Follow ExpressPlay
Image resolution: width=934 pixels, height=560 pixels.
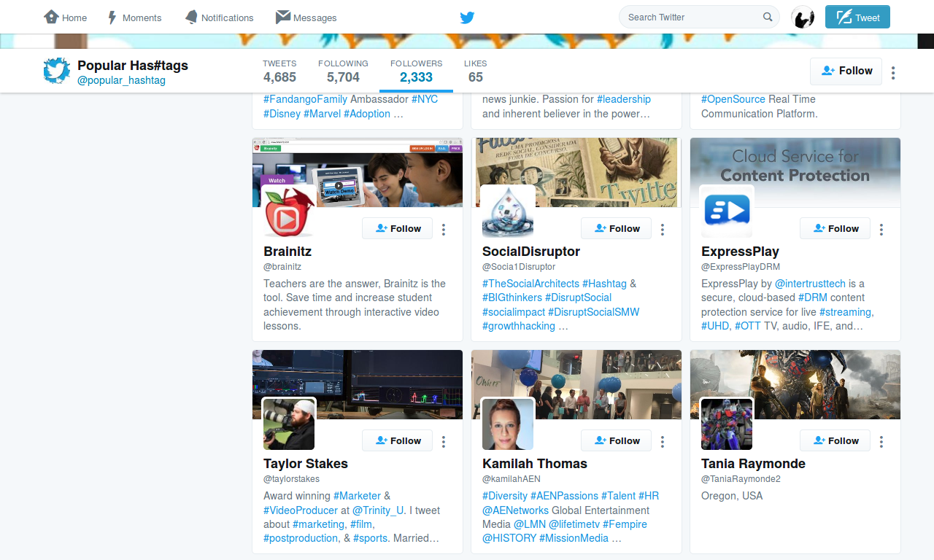click(x=835, y=228)
